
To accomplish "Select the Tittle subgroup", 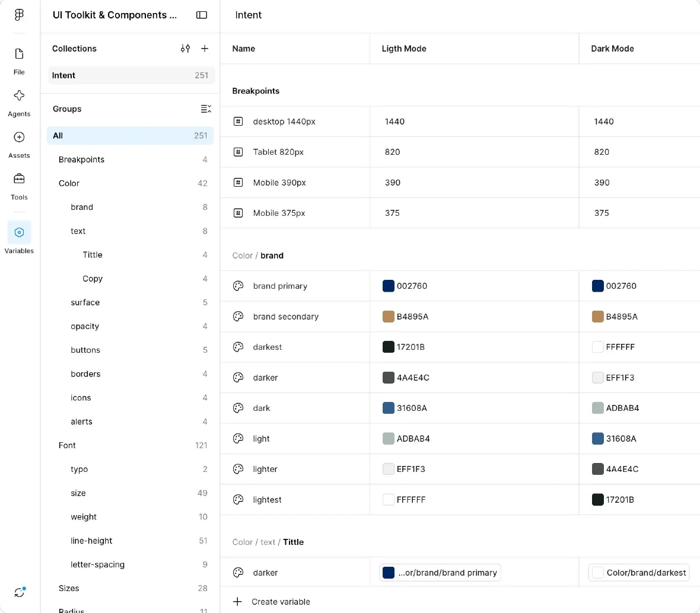I will 130,255.
